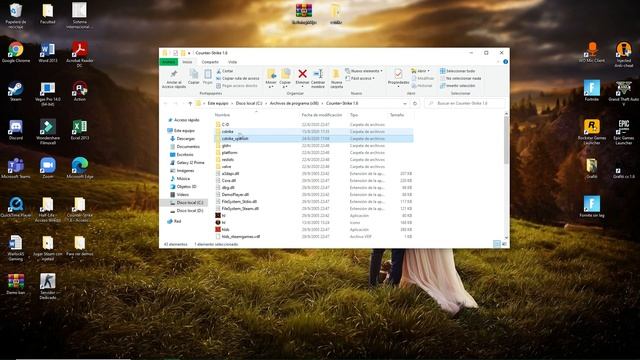
Task: Click Este equipo in the address bar
Action: [218, 104]
